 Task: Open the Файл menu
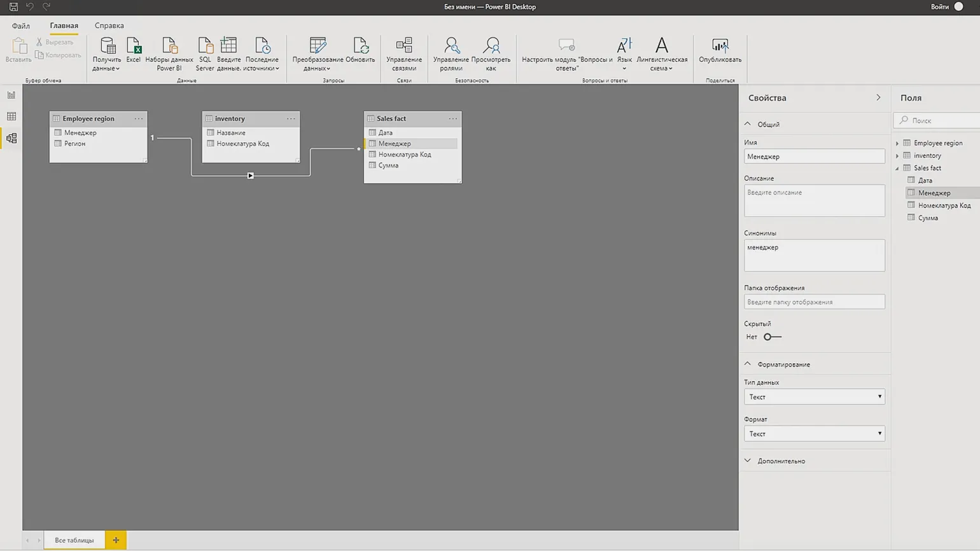point(21,25)
